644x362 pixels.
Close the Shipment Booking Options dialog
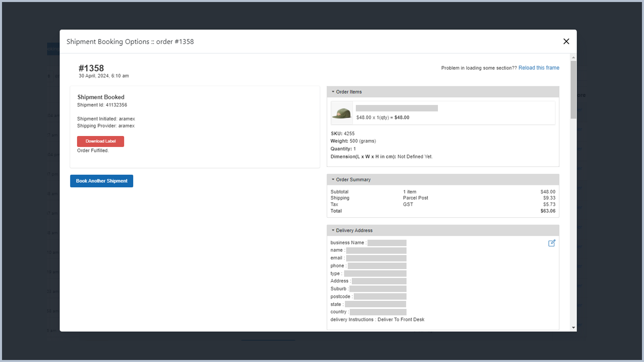tap(566, 41)
